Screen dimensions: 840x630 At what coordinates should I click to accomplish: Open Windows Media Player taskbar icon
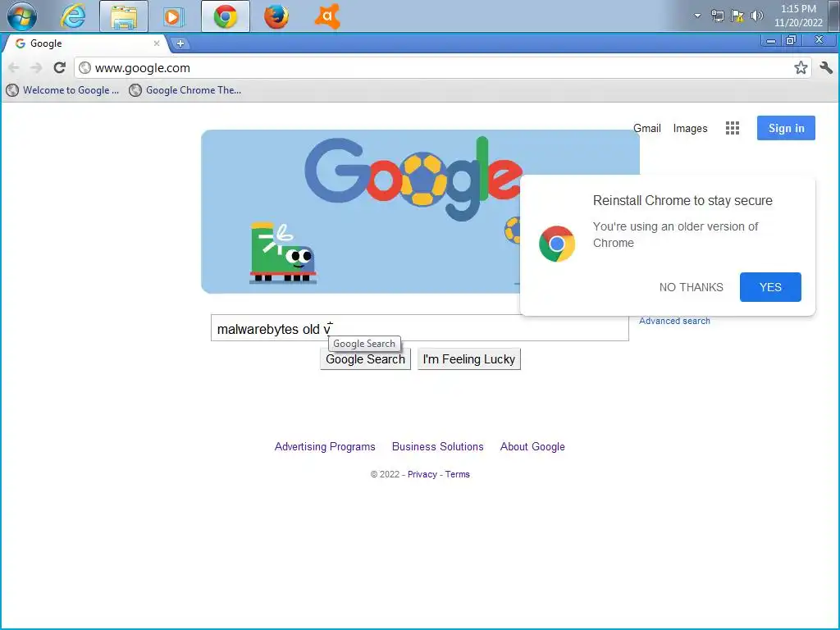[173, 16]
